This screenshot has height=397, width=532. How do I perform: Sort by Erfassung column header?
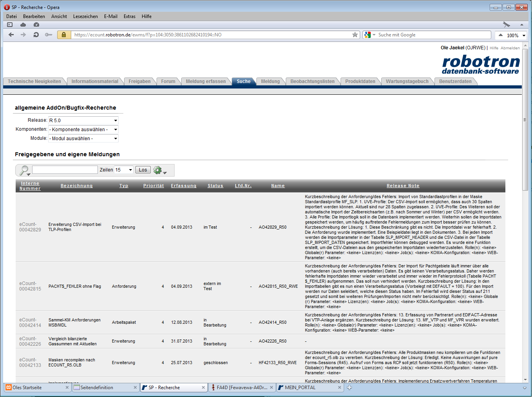point(184,186)
